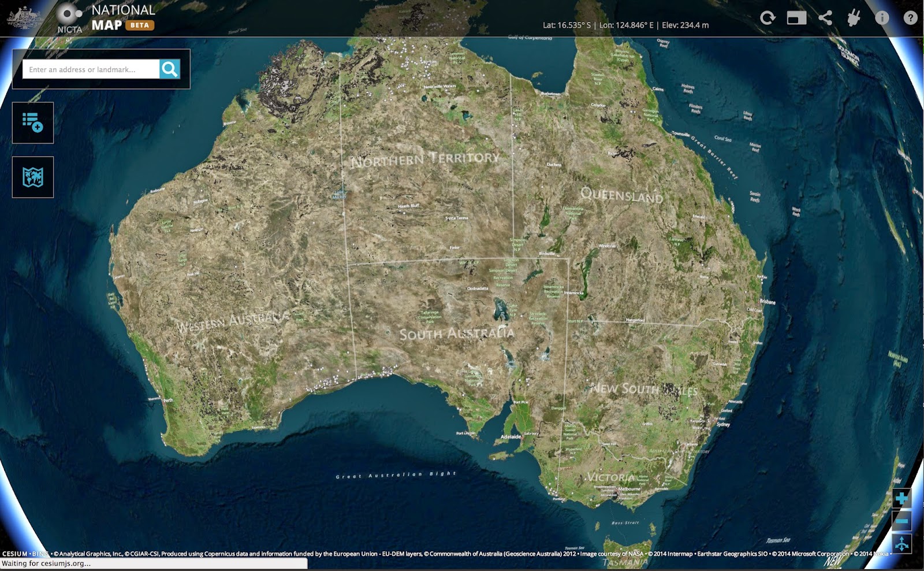
Task: Click the Finke town label
Action: coord(454,247)
